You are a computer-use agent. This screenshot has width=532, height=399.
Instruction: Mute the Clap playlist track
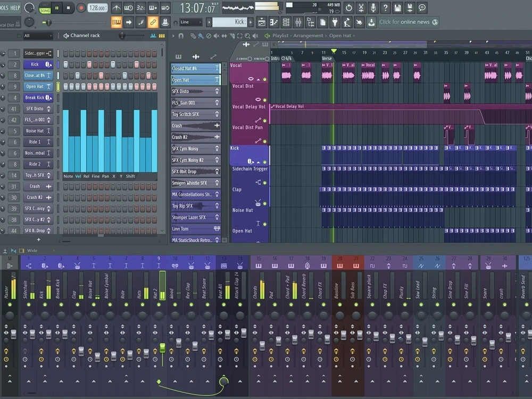264,204
